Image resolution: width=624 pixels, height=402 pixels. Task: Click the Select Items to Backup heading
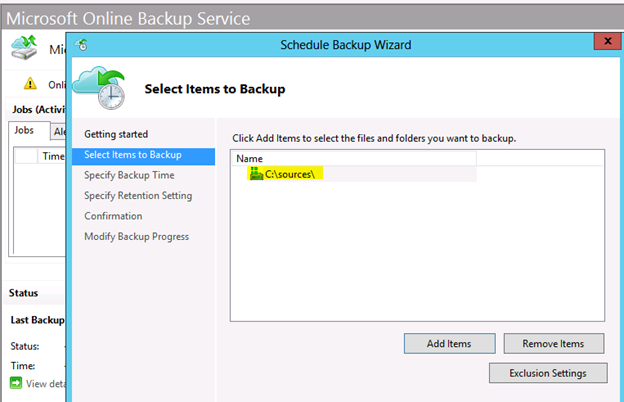click(215, 89)
